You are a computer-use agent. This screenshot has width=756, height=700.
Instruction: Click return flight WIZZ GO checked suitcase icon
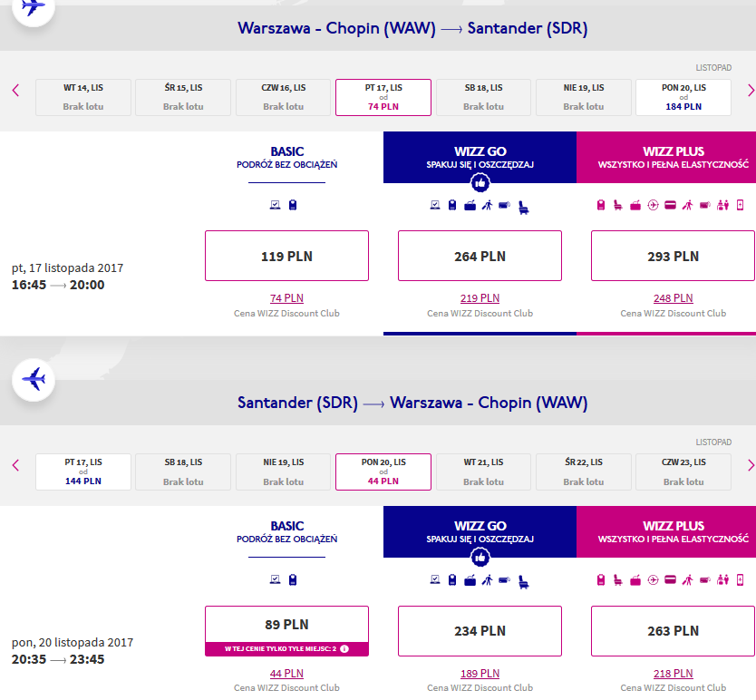[470, 580]
